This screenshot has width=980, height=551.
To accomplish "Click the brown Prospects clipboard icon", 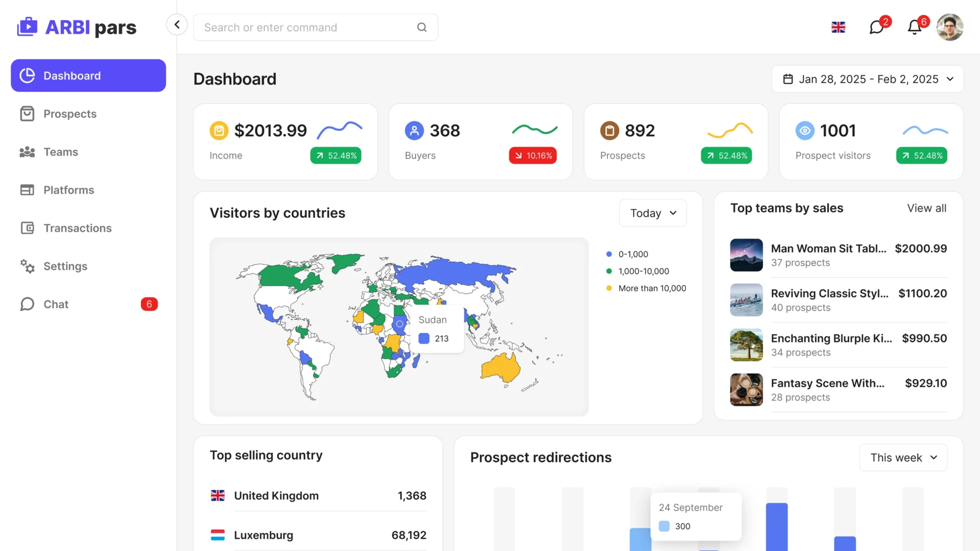I will click(x=609, y=131).
